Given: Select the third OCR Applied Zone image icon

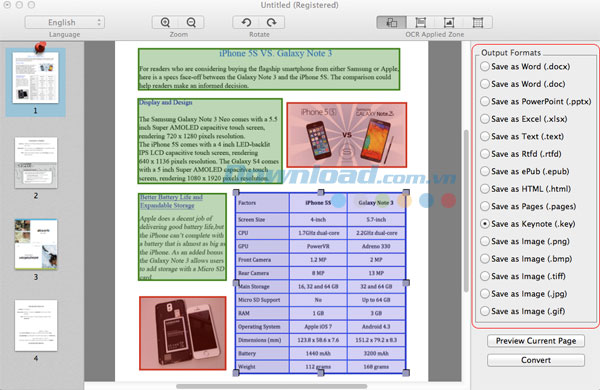Looking at the screenshot, I should pos(449,22).
